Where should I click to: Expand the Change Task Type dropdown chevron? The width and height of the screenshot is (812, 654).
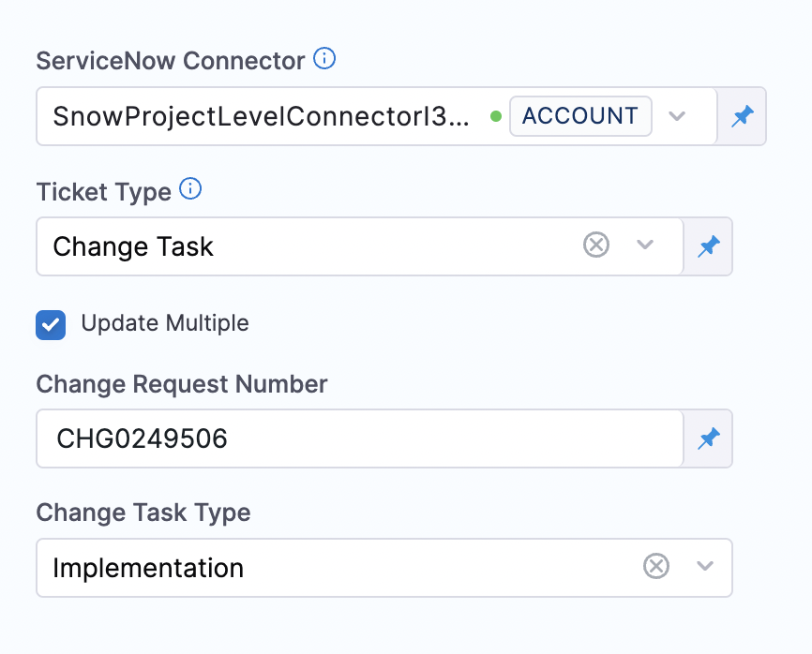pyautogui.click(x=705, y=566)
